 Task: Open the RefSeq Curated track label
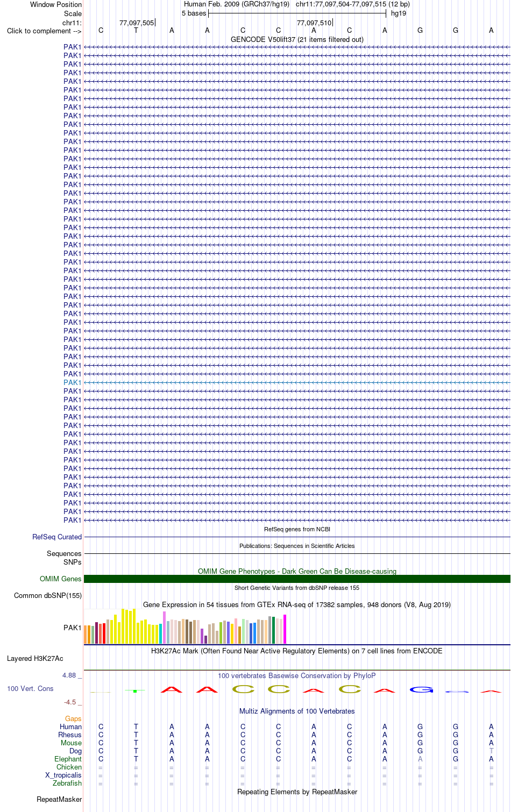click(x=57, y=537)
